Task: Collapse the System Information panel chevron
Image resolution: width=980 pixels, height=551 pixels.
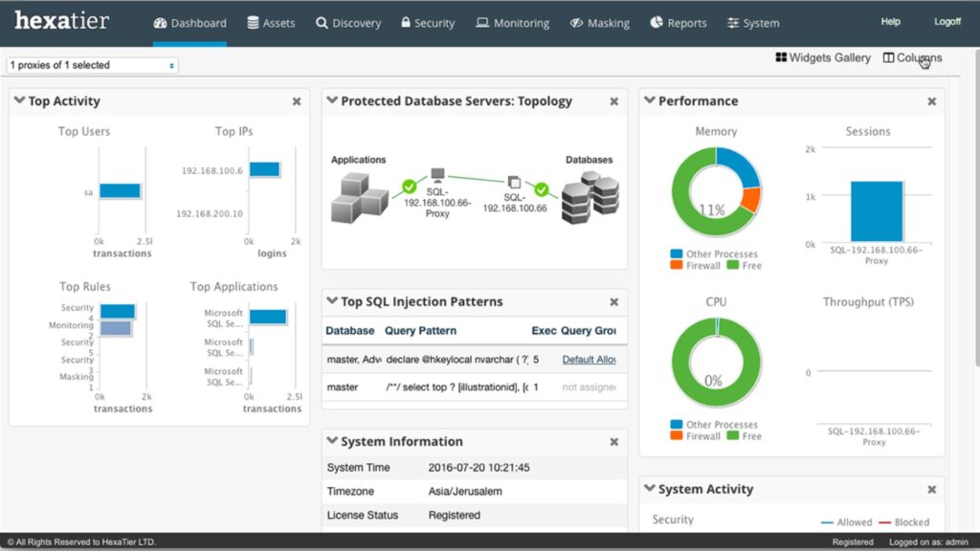Action: 332,440
